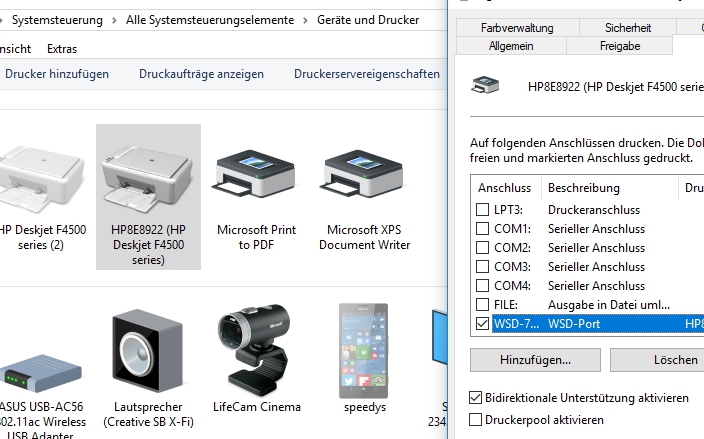
Task: Sort ports by Anschluss column header
Action: point(506,188)
